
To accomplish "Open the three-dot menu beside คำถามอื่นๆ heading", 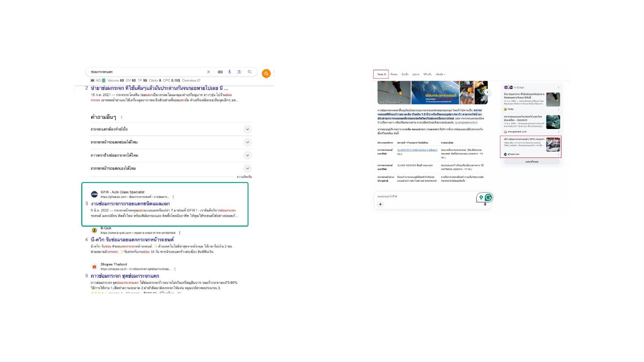I will (122, 117).
